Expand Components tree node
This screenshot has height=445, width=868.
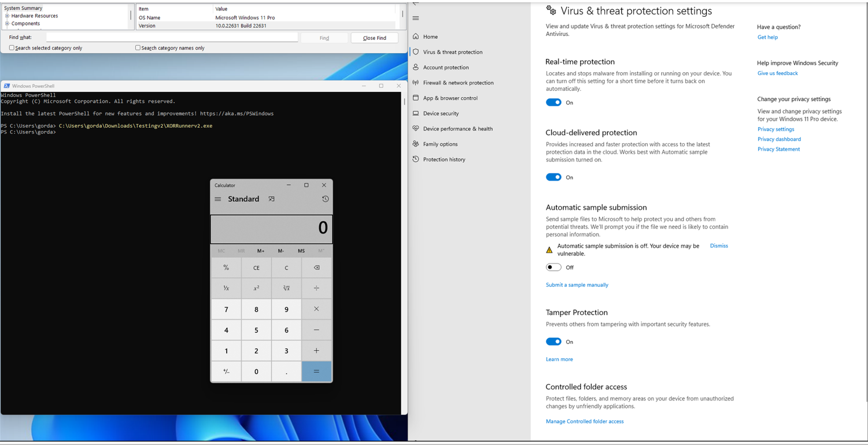(7, 24)
